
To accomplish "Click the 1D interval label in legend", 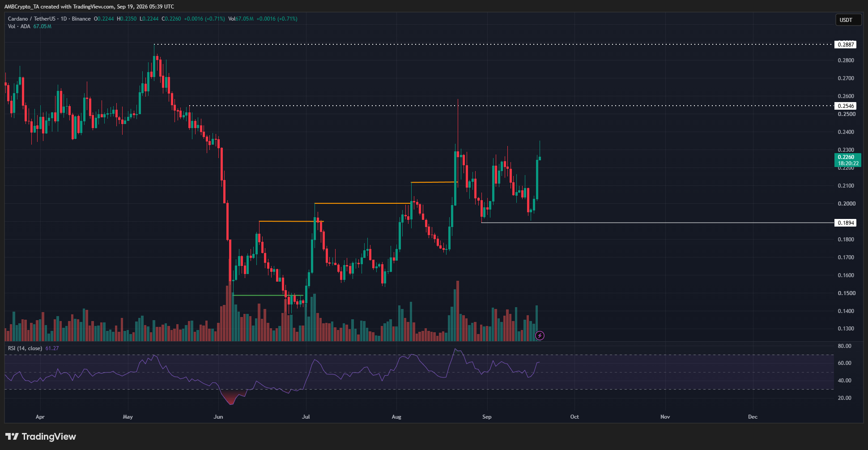I will pos(64,19).
